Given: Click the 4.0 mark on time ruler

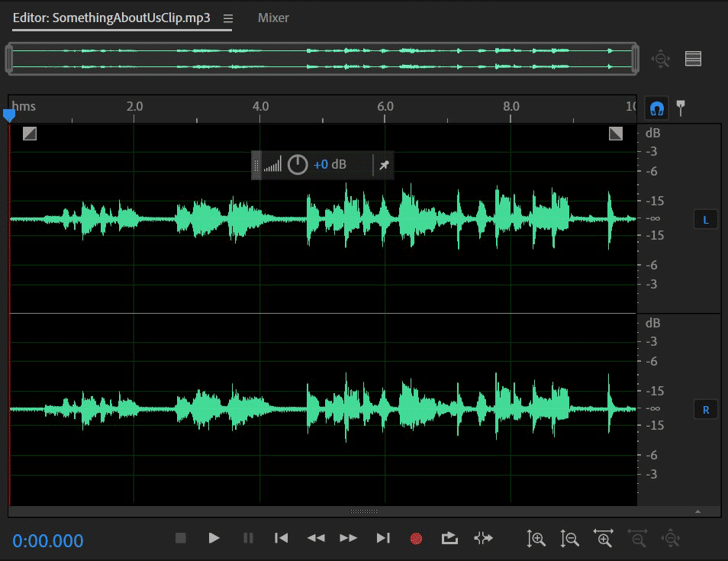Looking at the screenshot, I should (x=260, y=106).
